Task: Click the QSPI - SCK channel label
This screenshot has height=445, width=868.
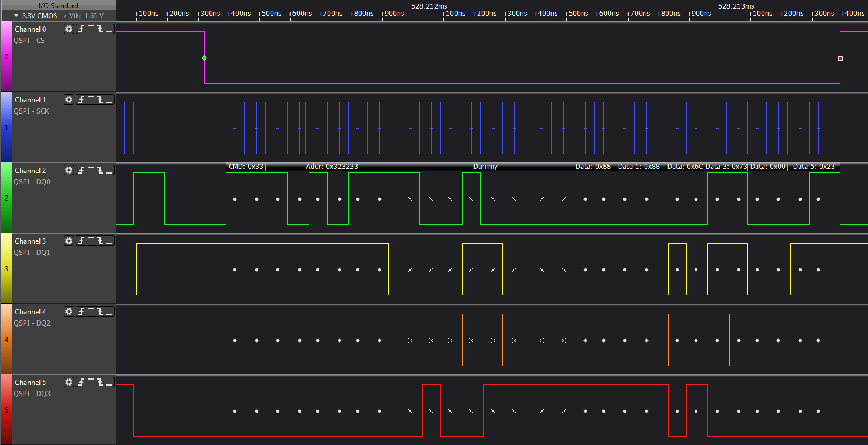Action: (31, 111)
